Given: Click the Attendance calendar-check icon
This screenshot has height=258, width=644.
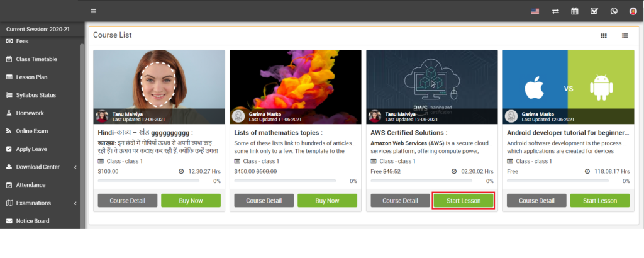Looking at the screenshot, I should pos(9,185).
